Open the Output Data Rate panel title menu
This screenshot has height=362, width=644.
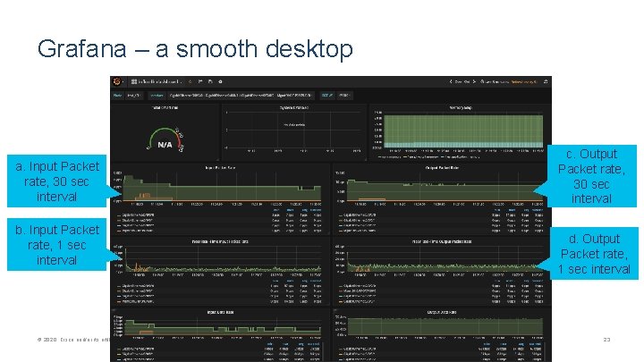tap(442, 312)
